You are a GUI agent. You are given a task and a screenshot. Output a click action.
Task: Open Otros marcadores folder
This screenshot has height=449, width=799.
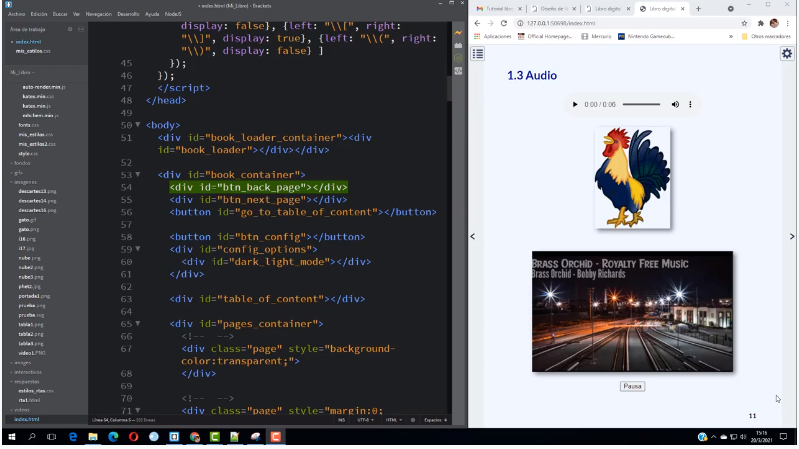(766, 37)
